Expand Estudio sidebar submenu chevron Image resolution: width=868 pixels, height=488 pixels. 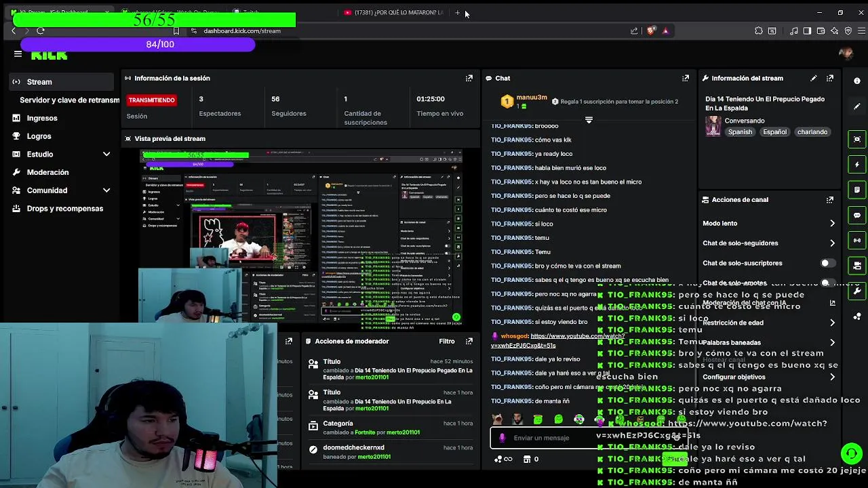click(x=106, y=154)
